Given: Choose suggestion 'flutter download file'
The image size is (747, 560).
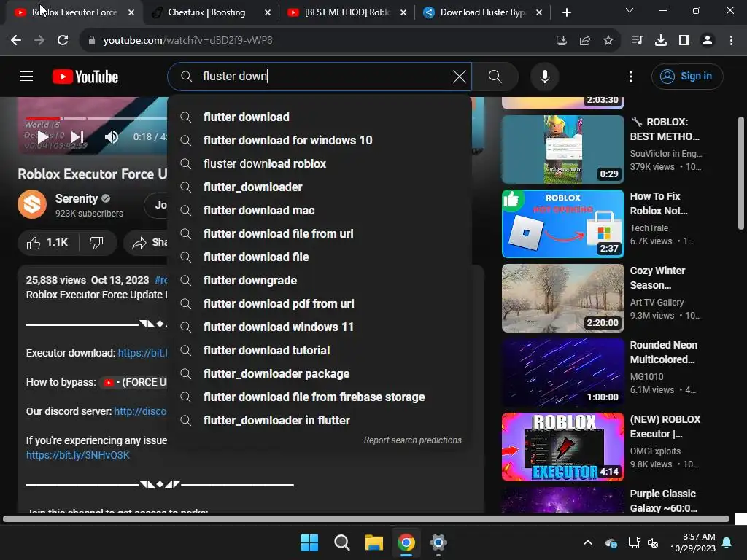Looking at the screenshot, I should point(320,257).
